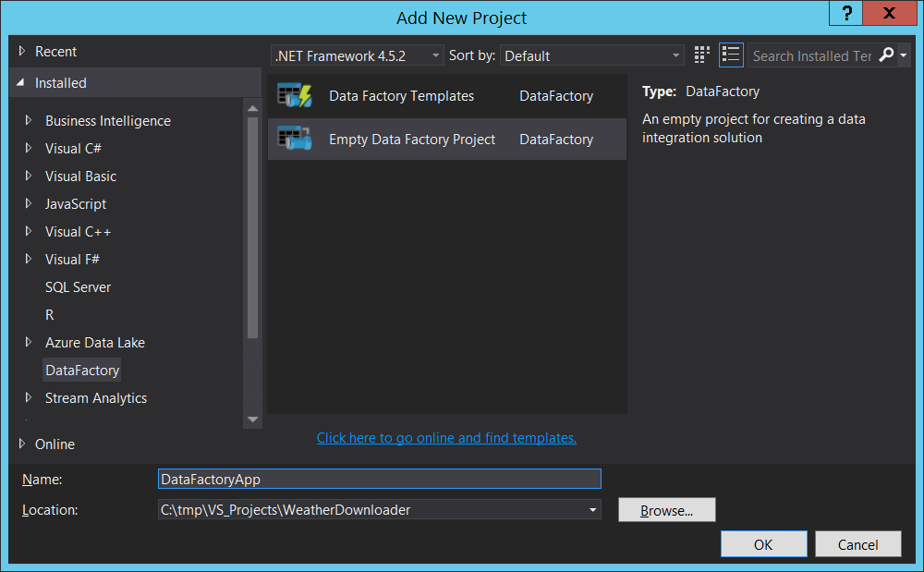This screenshot has height=572, width=924.
Task: Expand the Online section
Action: pyautogui.click(x=22, y=444)
